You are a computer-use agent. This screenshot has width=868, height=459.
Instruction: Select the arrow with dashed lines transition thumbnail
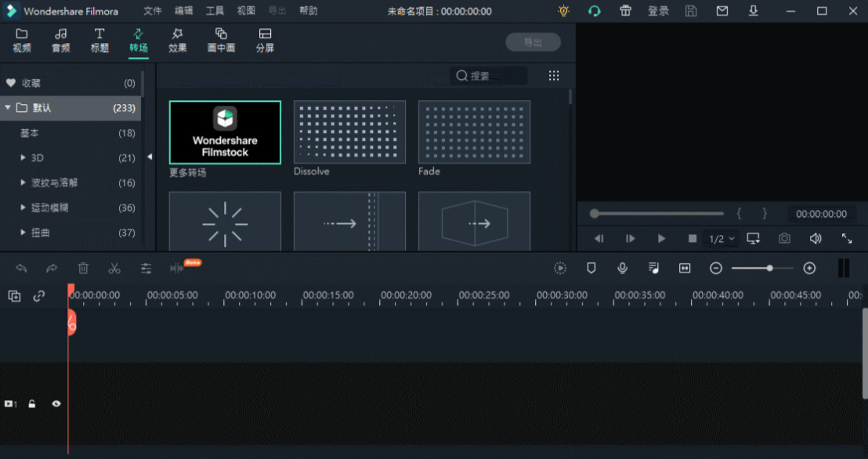point(350,222)
